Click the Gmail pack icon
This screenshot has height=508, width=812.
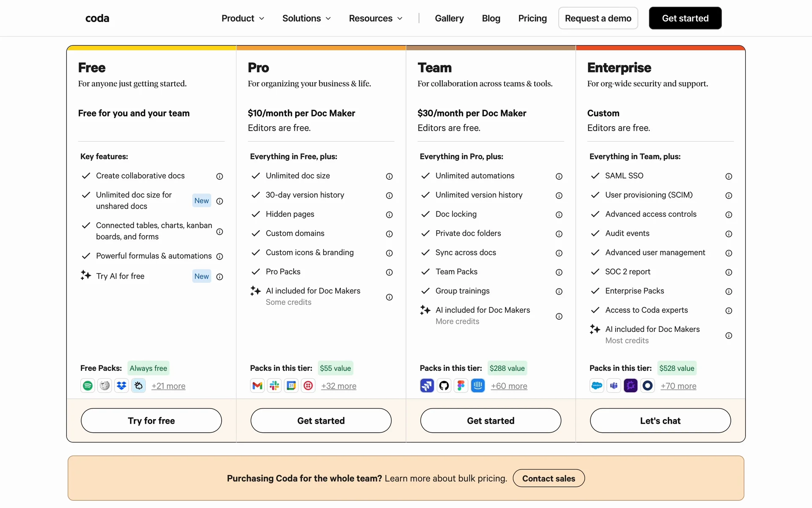click(x=257, y=386)
